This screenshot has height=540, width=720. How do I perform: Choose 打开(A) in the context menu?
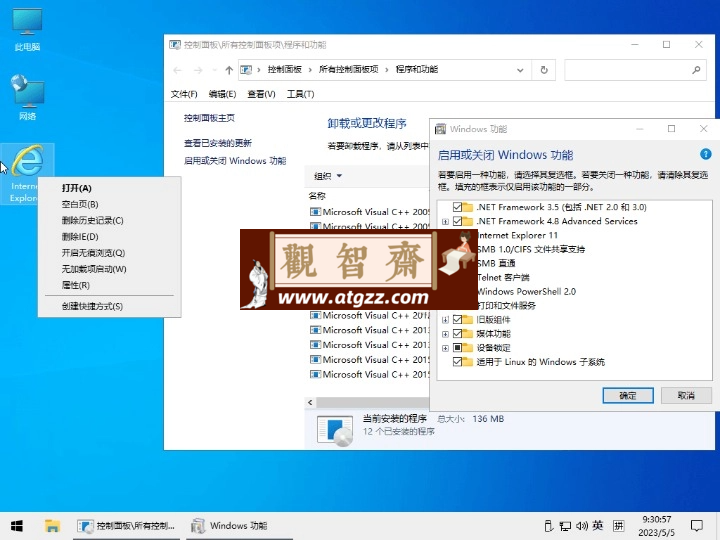[x=109, y=188]
